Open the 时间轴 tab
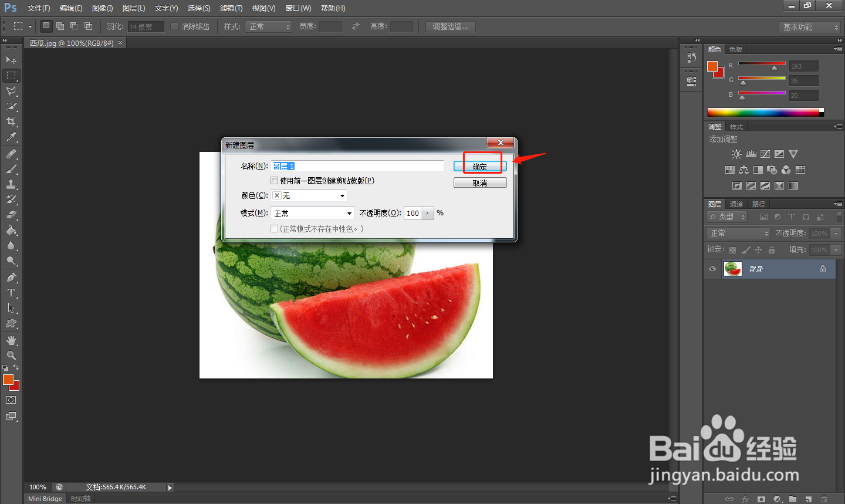 [x=80, y=499]
